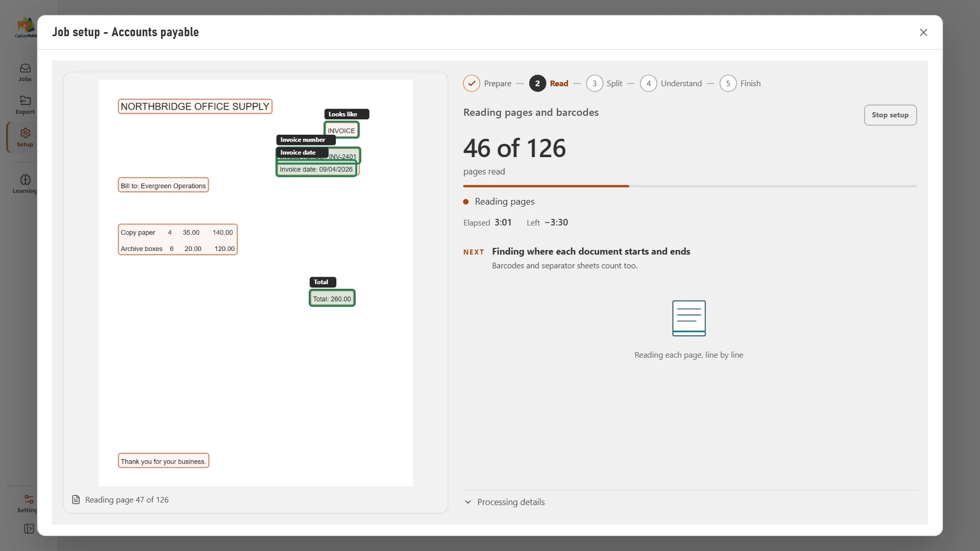Toggle the sidebar collapse panel icon

point(29,529)
